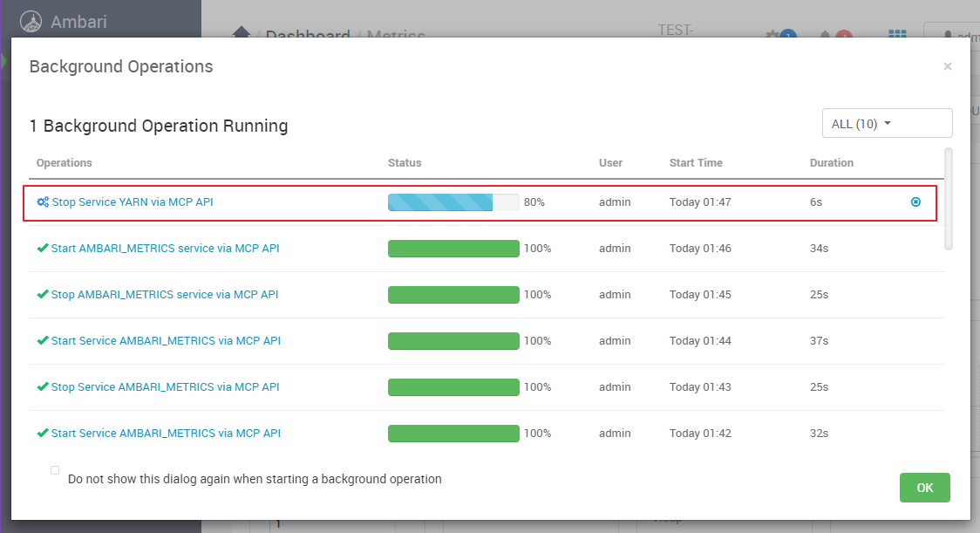
Task: Click the 'Today 01:47' start time cell
Action: pyautogui.click(x=700, y=202)
